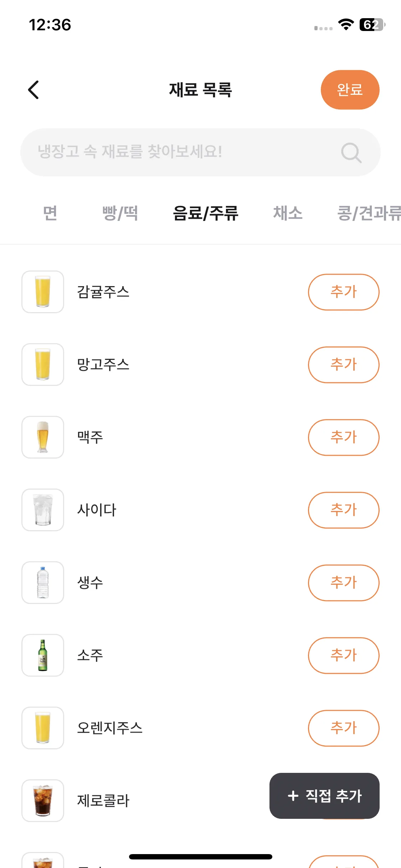
Task: Tap the search magnifier icon
Action: (351, 153)
